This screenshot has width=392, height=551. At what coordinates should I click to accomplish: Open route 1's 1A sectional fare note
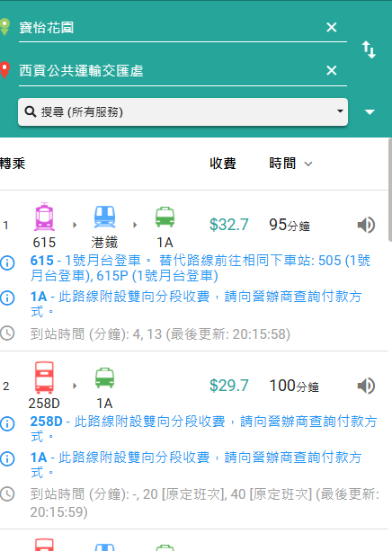(x=196, y=304)
